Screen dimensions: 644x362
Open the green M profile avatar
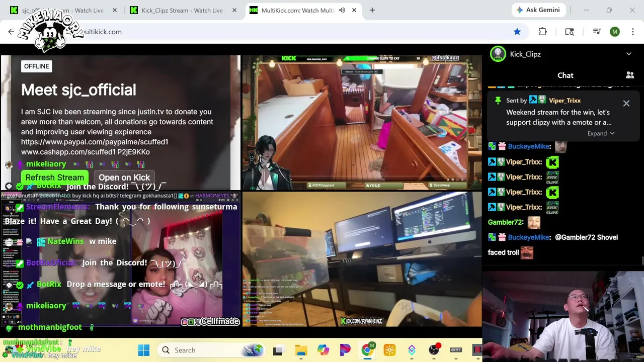click(x=615, y=32)
